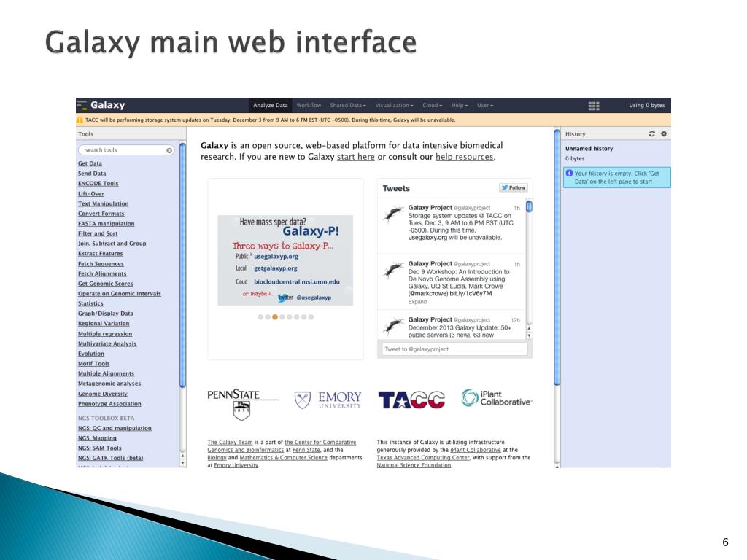Viewport: 747px width, 560px height.
Task: Refresh history with the circular arrows icon
Action: click(x=651, y=134)
